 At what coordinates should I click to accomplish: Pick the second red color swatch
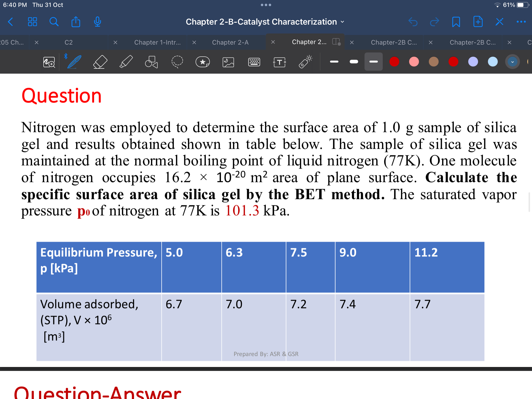coord(453,62)
